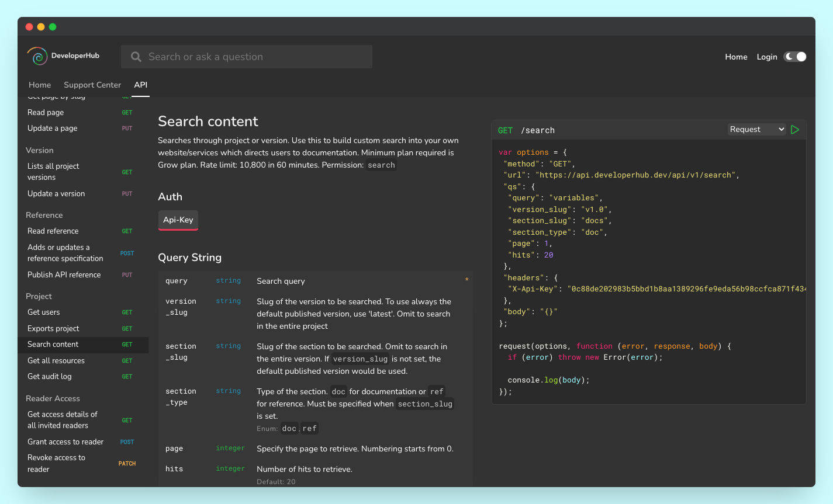833x504 pixels.
Task: Open the API tab
Action: pos(140,85)
